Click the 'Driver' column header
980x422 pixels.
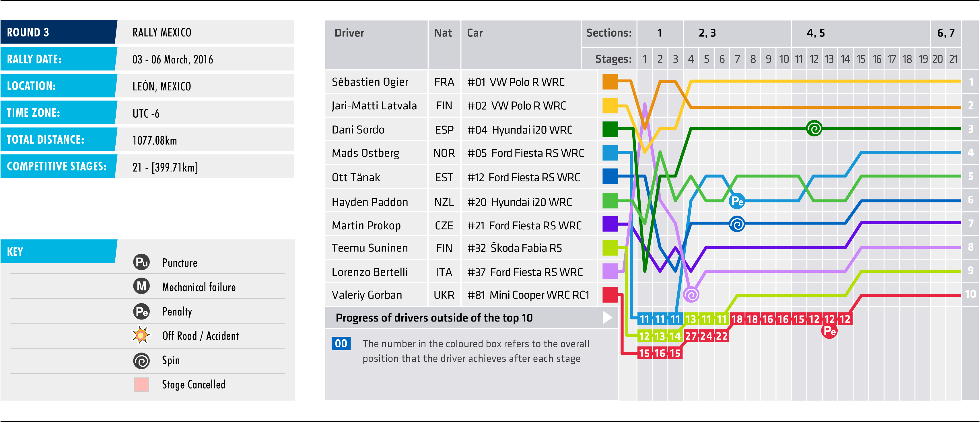[x=349, y=33]
